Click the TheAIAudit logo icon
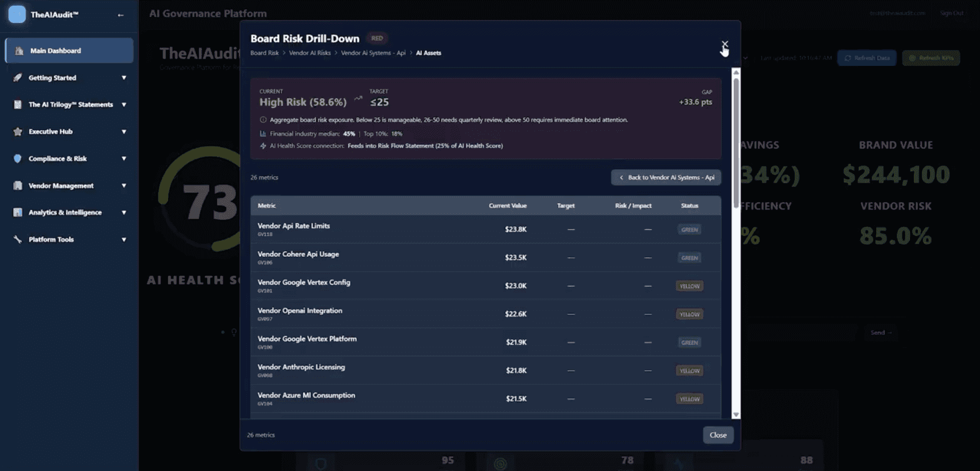Image resolution: width=980 pixels, height=471 pixels. click(17, 14)
